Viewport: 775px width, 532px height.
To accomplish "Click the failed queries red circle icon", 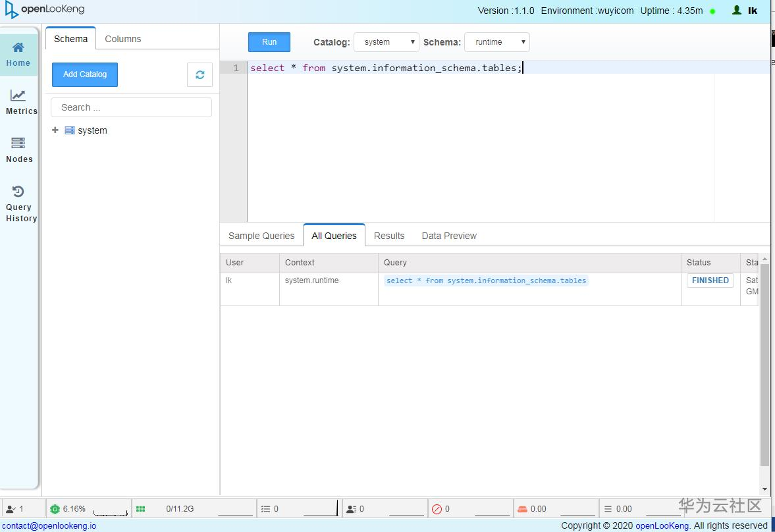I will pos(437,509).
